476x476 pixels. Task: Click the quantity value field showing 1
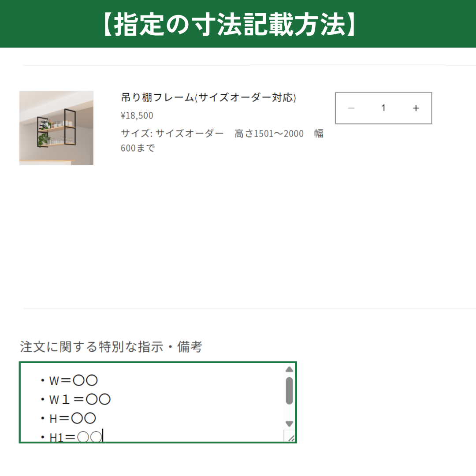pos(383,108)
